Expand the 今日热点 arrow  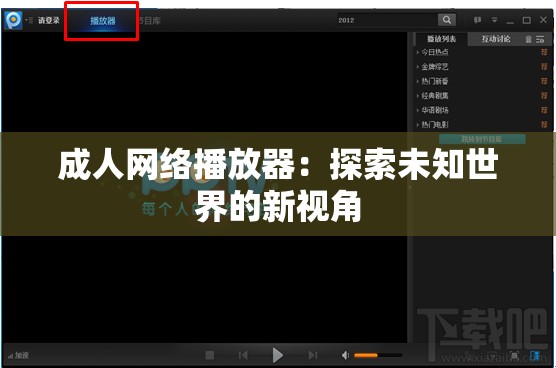click(418, 52)
